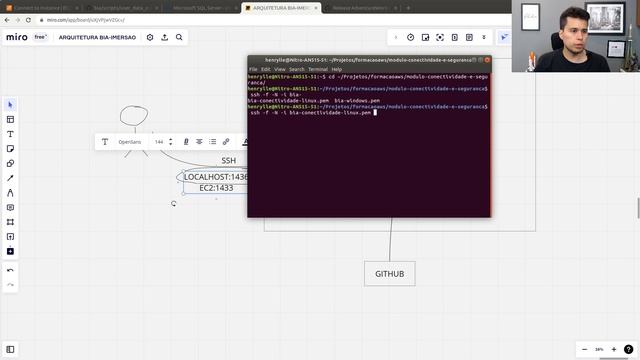Open the presentation mode icon
Image resolution: width=640 pixels, height=360 pixels.
pos(455,37)
